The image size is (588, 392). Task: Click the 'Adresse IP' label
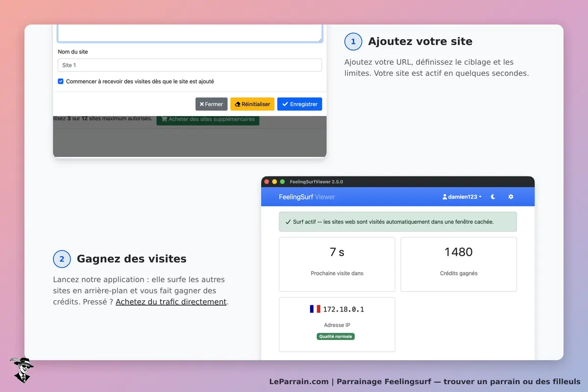[x=337, y=325]
